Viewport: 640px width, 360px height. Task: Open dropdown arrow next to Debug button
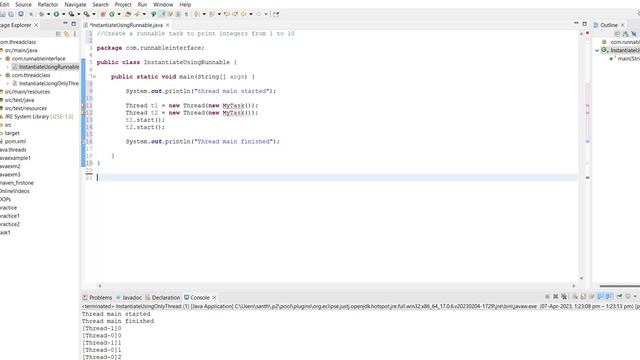pyautogui.click(x=48, y=14)
